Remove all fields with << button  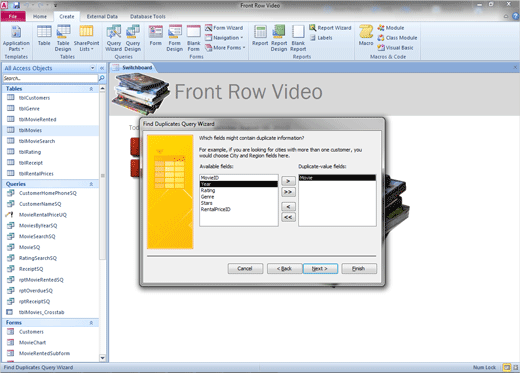288,217
